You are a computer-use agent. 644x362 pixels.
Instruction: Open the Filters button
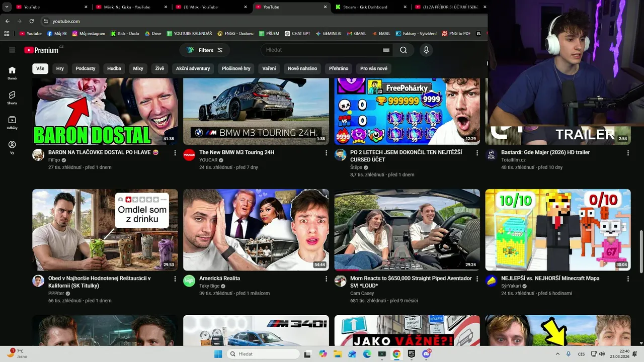click(205, 50)
